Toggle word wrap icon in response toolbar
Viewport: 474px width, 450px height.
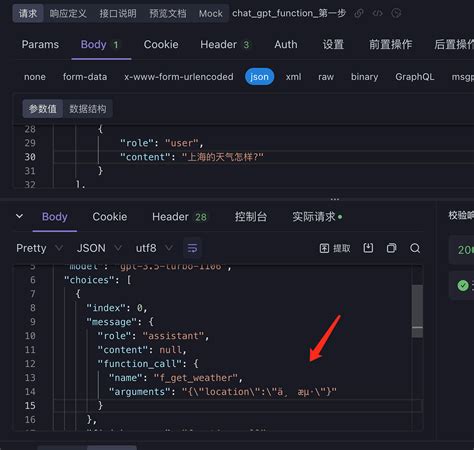point(192,248)
